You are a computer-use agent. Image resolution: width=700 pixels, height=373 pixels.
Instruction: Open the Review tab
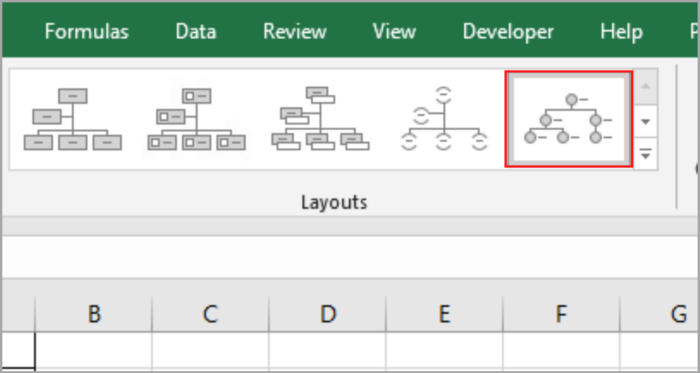coord(295,32)
